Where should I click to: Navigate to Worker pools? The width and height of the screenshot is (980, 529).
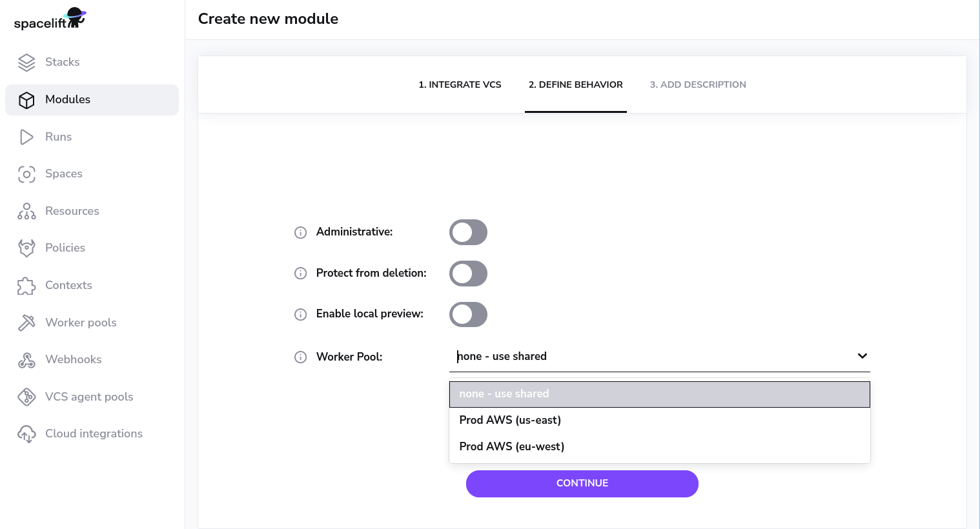[81, 323]
